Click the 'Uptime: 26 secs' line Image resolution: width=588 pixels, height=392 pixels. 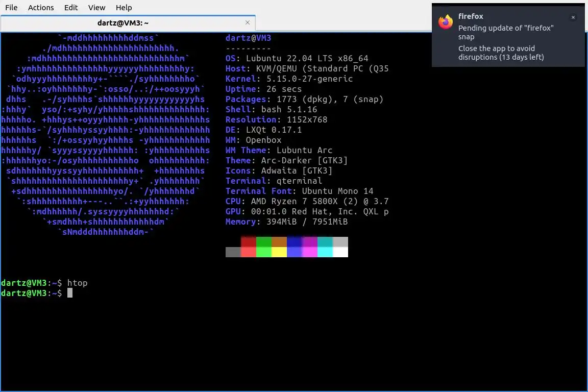point(263,89)
